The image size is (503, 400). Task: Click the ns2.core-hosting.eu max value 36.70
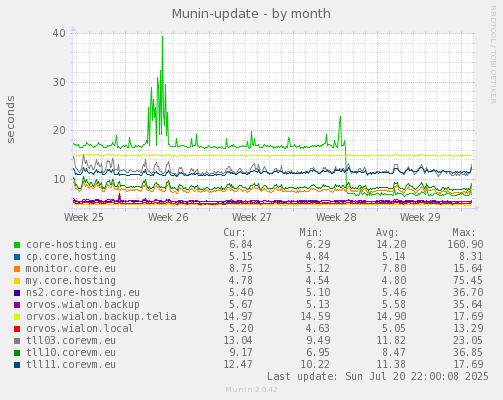(x=468, y=292)
